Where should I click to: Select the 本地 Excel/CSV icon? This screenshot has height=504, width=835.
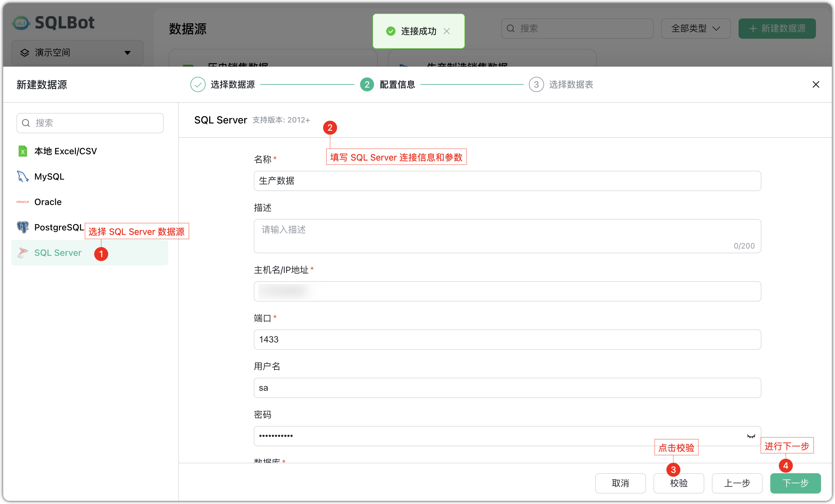tap(22, 151)
